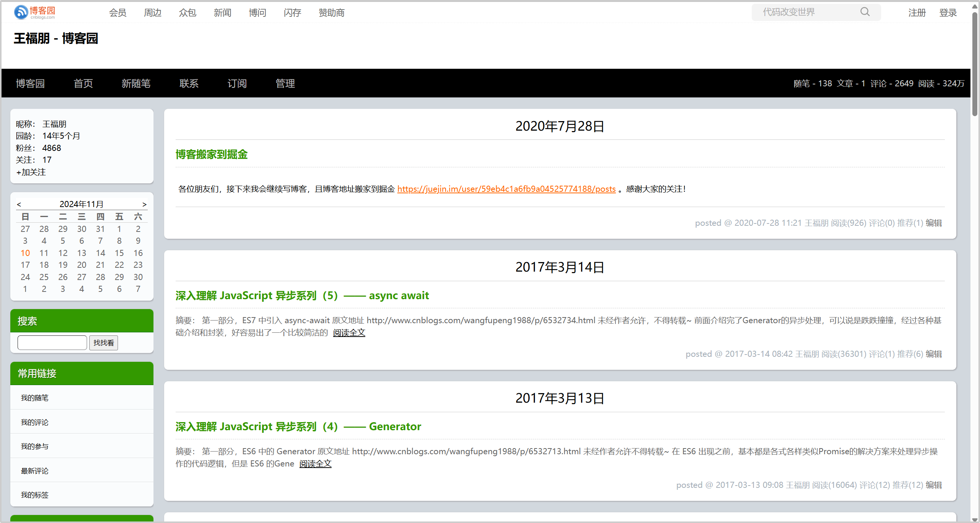Open the 王福朋 - 博客园 blog title

[x=56, y=38]
